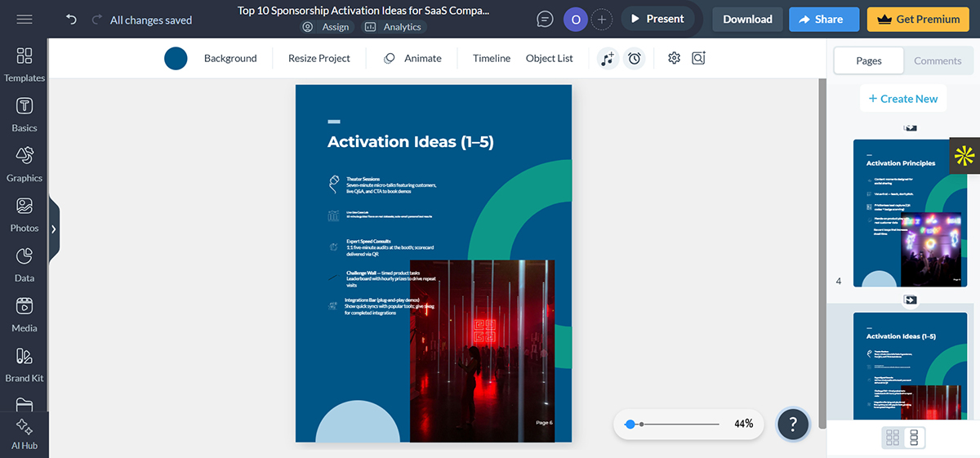Open the Object List
Viewport: 980px width, 458px height.
550,58
